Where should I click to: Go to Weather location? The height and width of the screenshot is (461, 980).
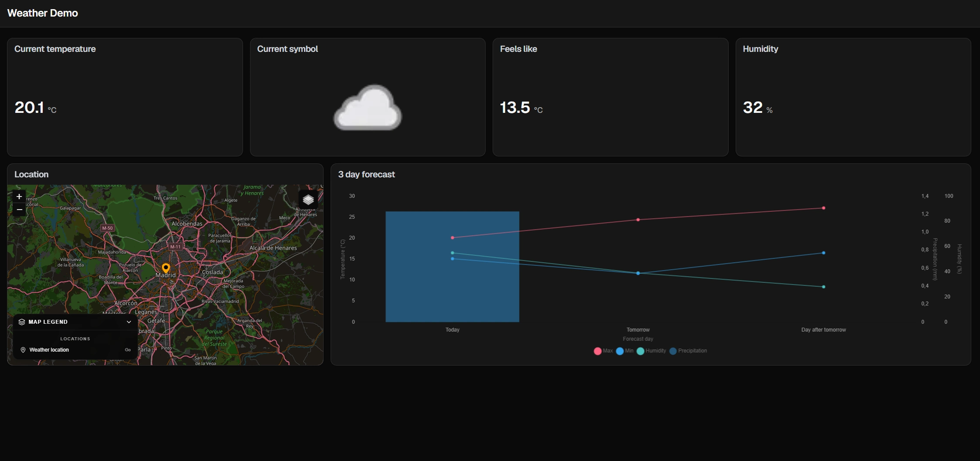tap(128, 350)
